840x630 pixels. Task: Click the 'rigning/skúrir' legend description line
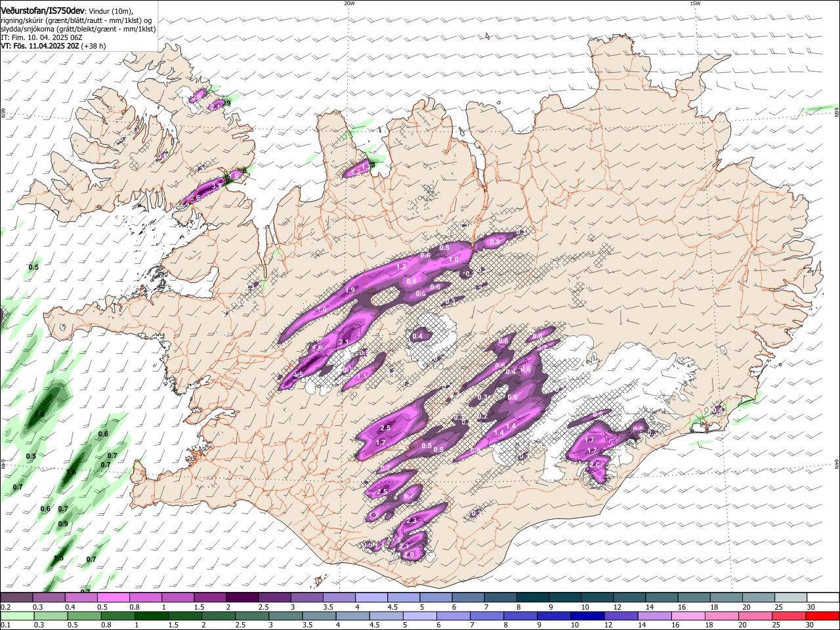pos(77,20)
